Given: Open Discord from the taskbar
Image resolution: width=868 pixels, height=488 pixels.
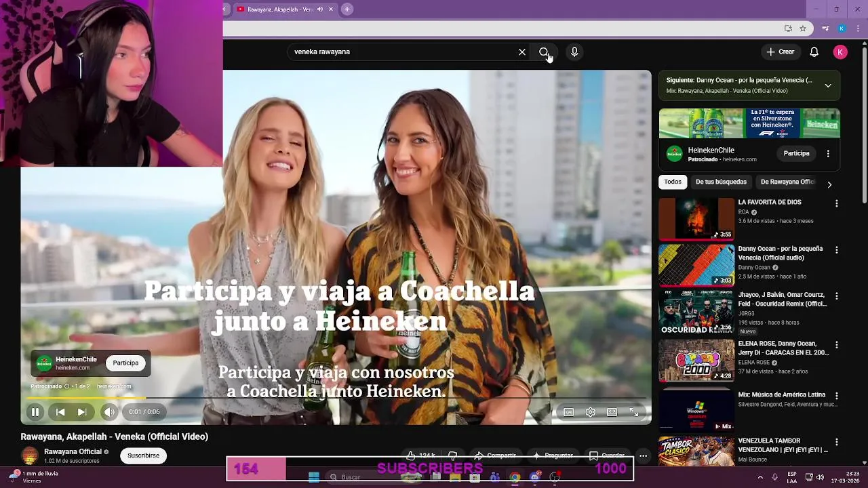Looking at the screenshot, I should click(535, 477).
